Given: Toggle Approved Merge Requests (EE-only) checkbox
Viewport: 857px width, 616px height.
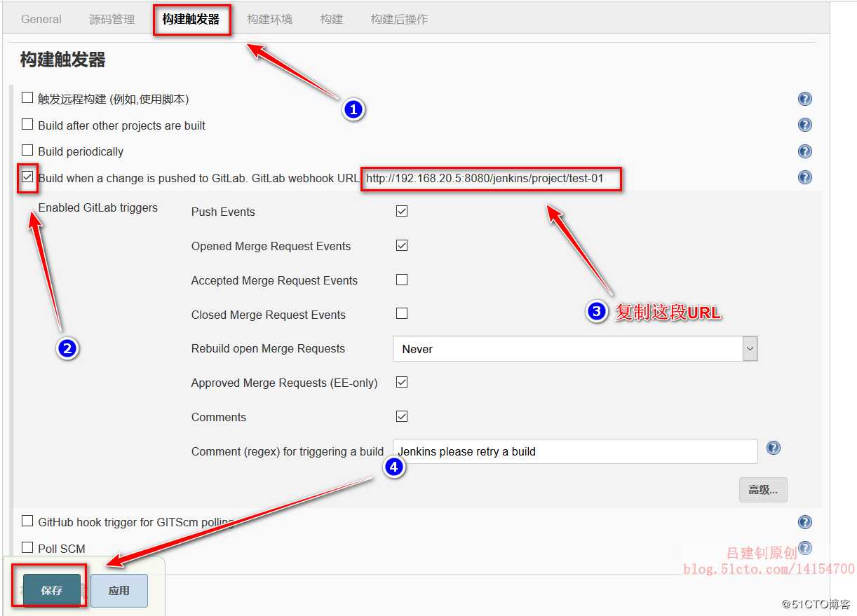Looking at the screenshot, I should click(402, 383).
